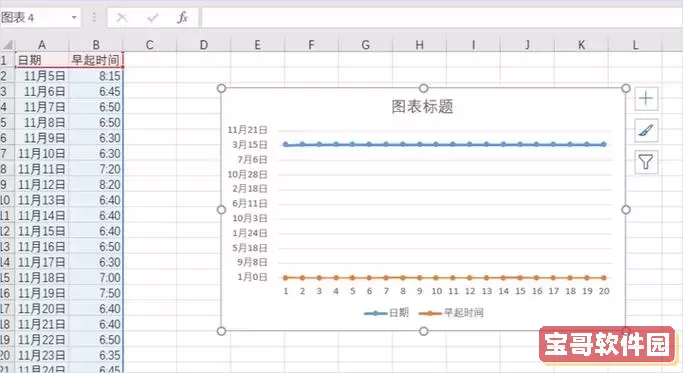Image resolution: width=683 pixels, height=373 pixels.
Task: Click the 1月0日 vertical axis label
Action: coord(252,277)
